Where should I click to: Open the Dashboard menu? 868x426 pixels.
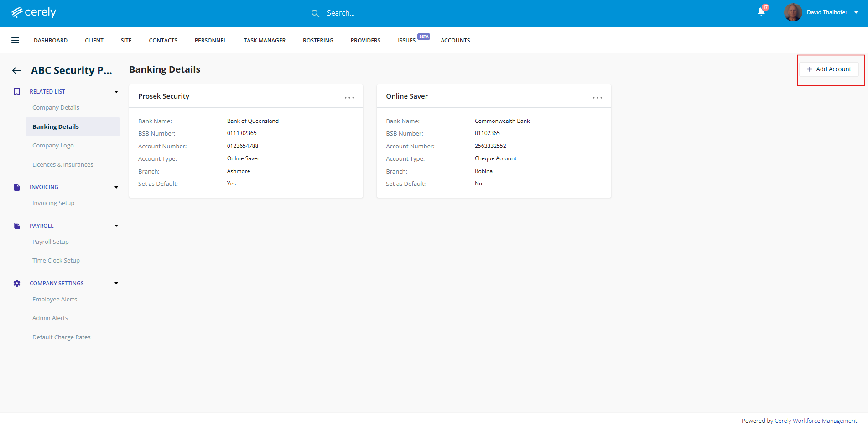point(51,41)
